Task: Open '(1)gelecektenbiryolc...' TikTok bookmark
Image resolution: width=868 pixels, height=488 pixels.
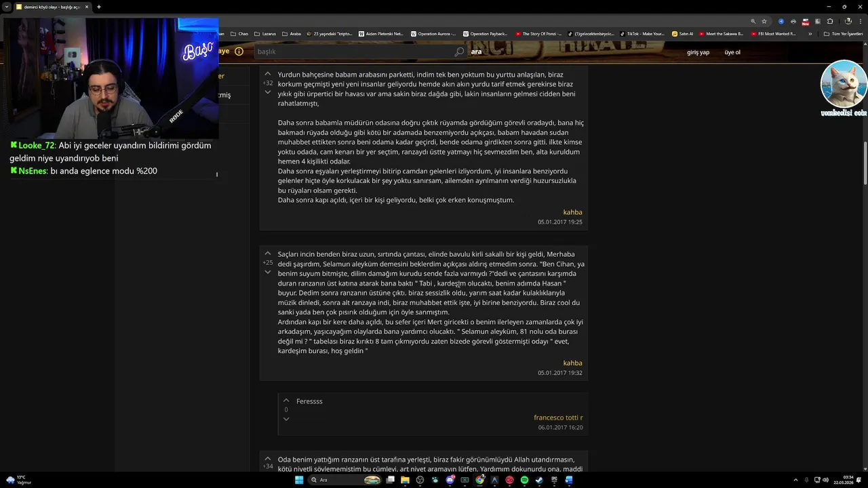Action: click(590, 33)
